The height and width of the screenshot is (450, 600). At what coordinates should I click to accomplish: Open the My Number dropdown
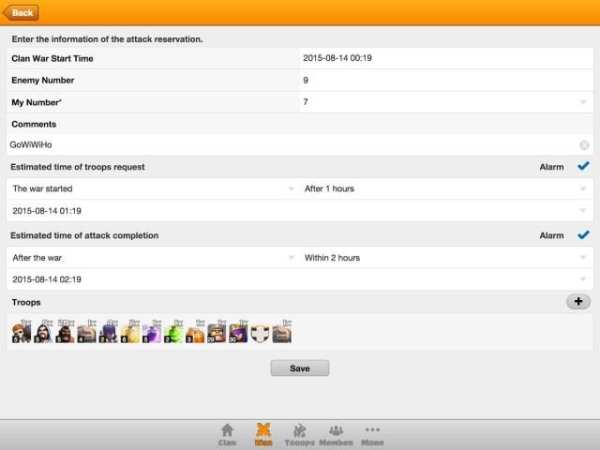[446, 102]
